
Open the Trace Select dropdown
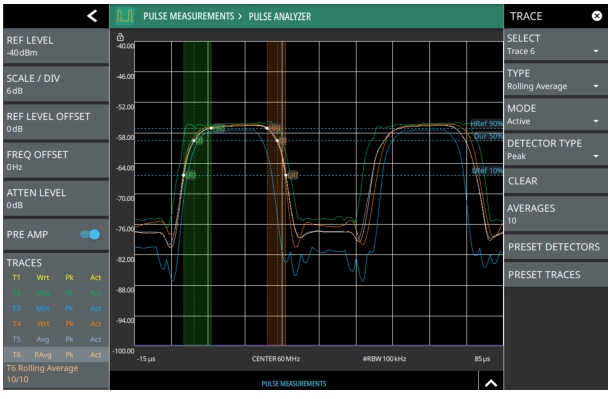pos(556,45)
